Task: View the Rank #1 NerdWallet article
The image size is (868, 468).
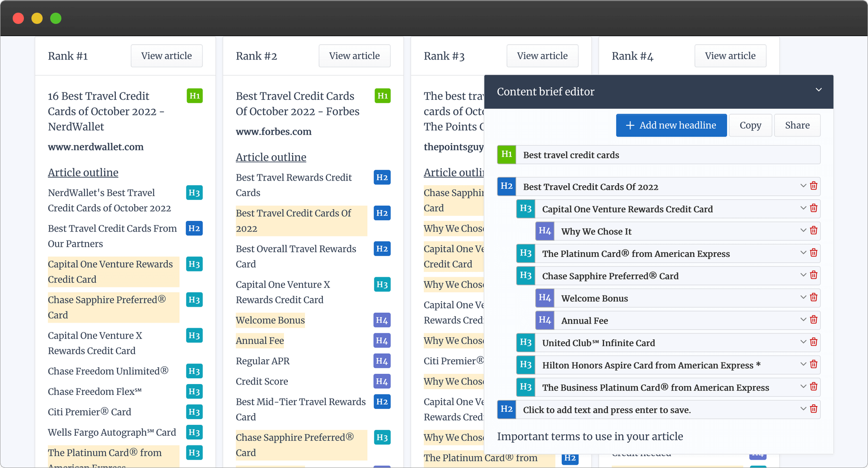Action: click(166, 55)
